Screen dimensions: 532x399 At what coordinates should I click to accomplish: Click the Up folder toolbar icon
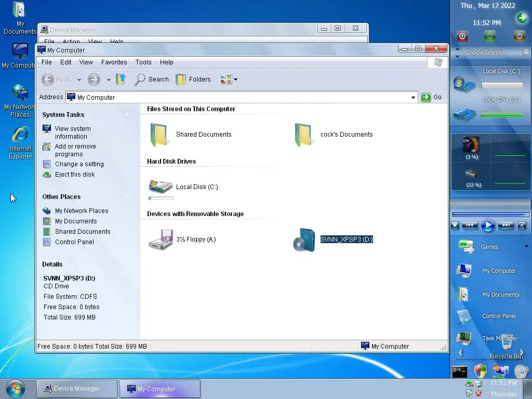pyautogui.click(x=121, y=79)
